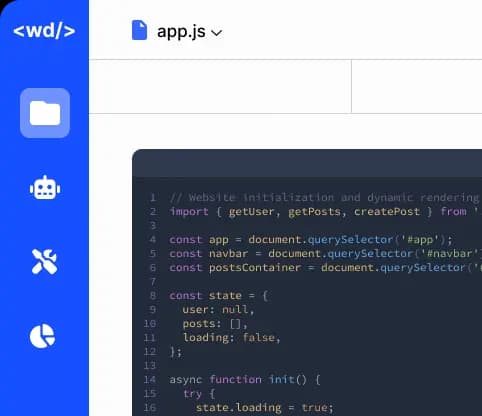Screen dimensions: 482x416
Task: Open the pie chart analytics panel
Action: click(x=42, y=336)
